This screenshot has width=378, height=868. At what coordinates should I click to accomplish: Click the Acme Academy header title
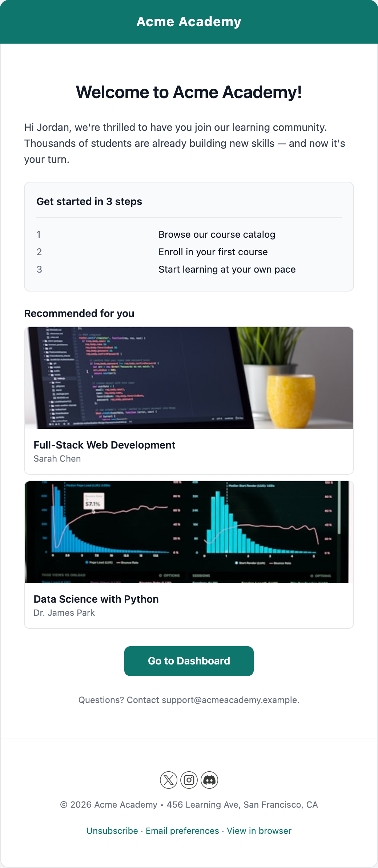click(x=189, y=22)
